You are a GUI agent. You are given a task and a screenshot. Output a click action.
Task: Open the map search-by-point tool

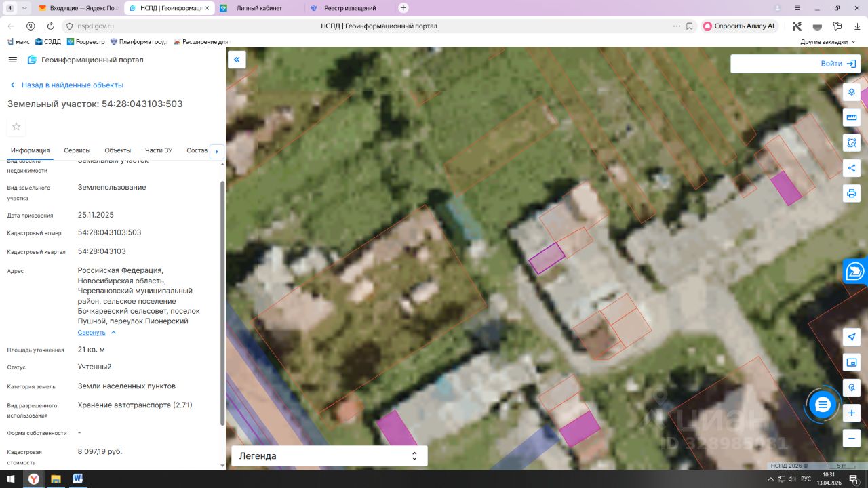coord(852,388)
